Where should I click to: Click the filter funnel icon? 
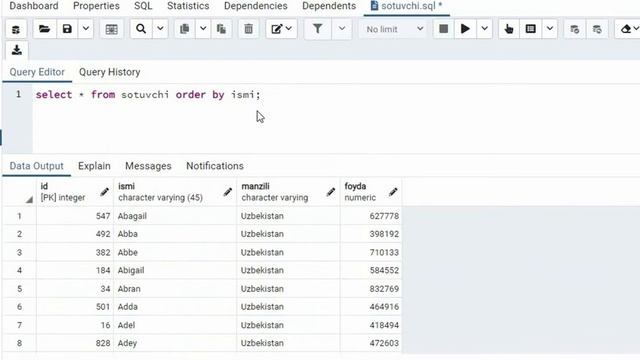point(318,29)
